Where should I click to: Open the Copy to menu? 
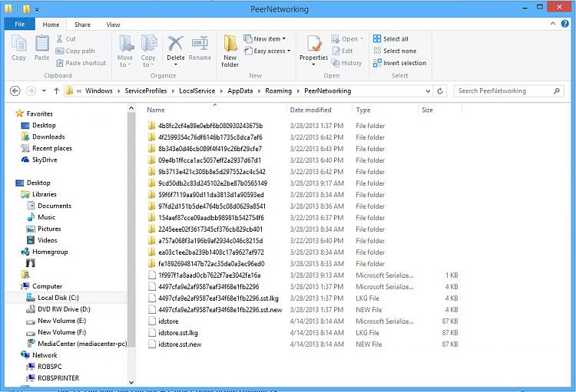pyautogui.click(x=148, y=51)
